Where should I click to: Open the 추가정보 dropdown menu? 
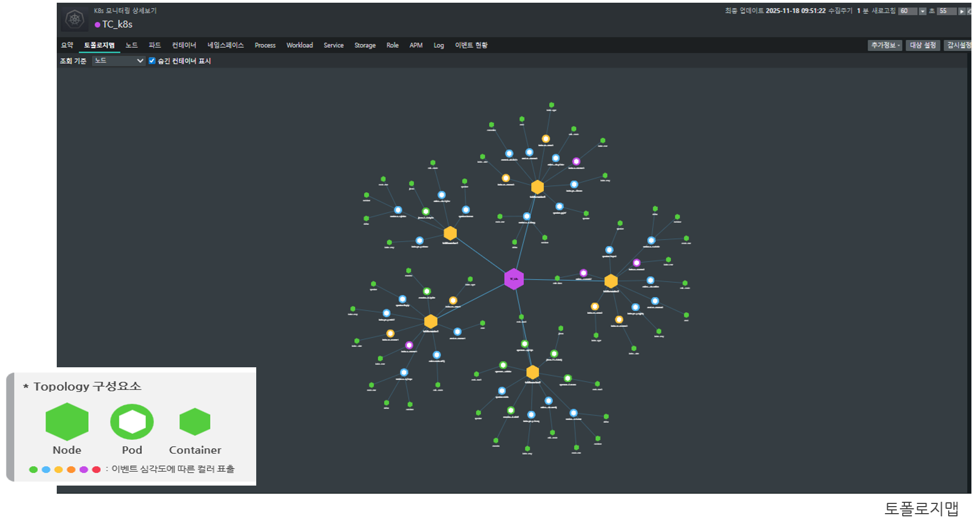pos(885,45)
